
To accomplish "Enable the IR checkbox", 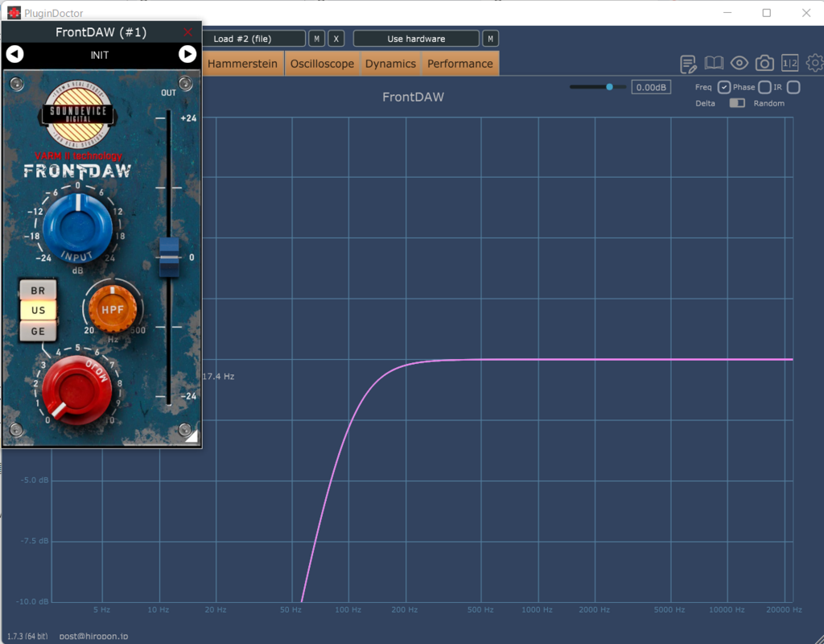I will (793, 87).
